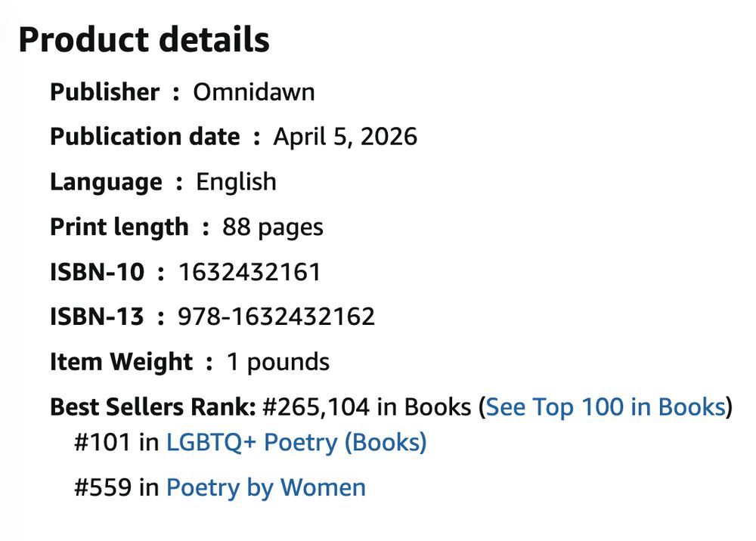Click the #559 rank number
The height and width of the screenshot is (541, 756).
pyautogui.click(x=104, y=488)
